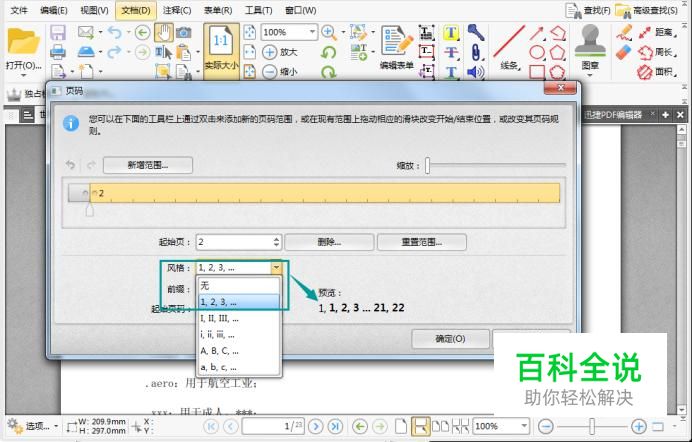
Task: Click the sound speaker icon
Action: 475,71
